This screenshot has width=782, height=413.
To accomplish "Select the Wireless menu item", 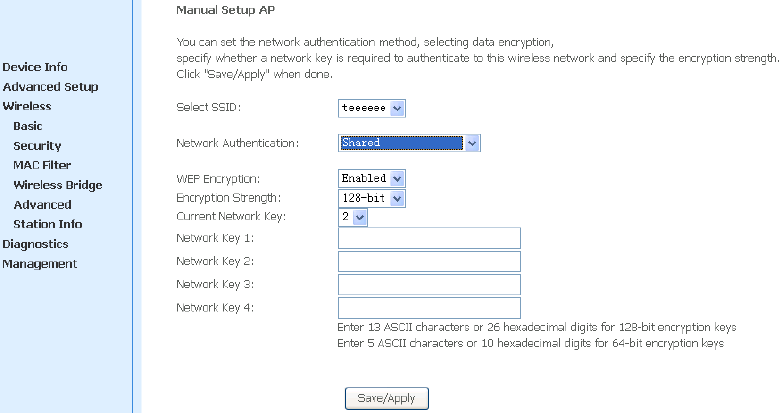I will tap(27, 106).
